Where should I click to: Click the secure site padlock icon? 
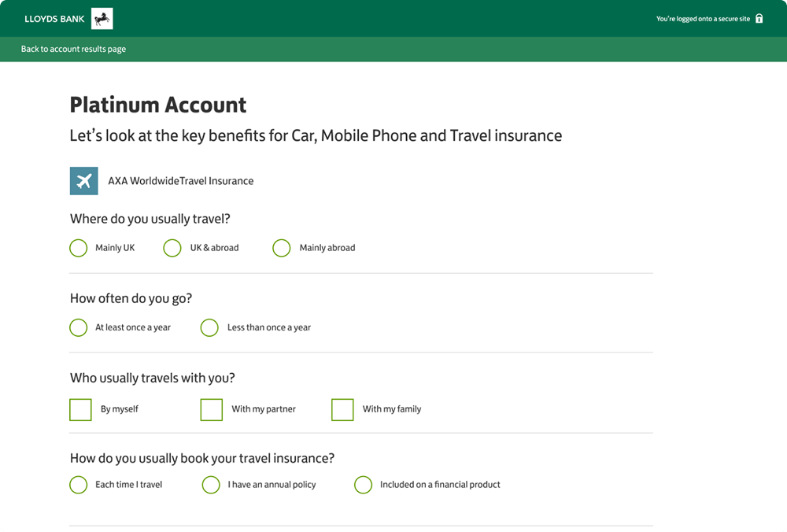(x=759, y=18)
